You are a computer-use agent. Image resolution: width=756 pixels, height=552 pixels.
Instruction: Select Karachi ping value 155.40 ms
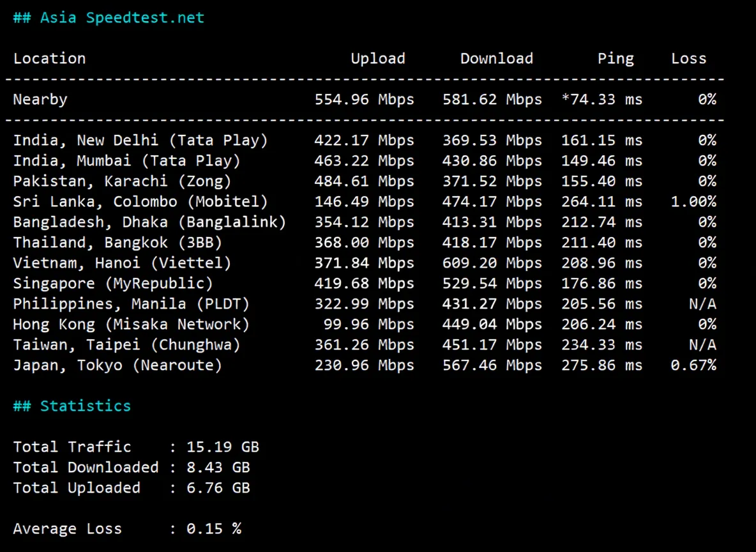pos(601,181)
